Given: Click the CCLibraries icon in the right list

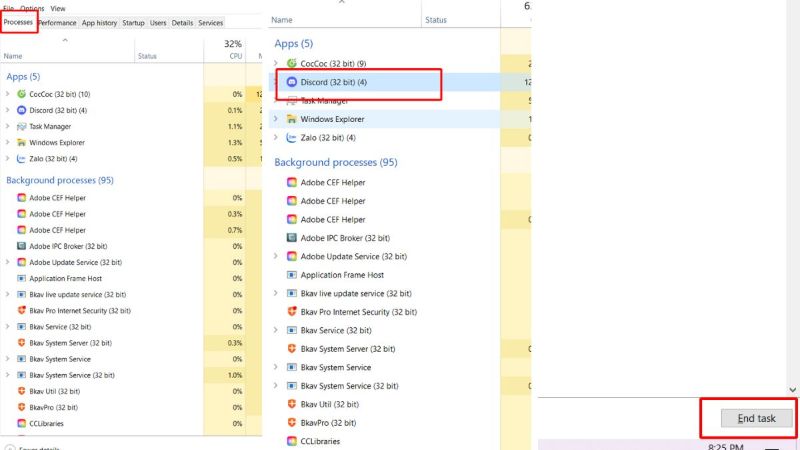Looking at the screenshot, I should (292, 440).
